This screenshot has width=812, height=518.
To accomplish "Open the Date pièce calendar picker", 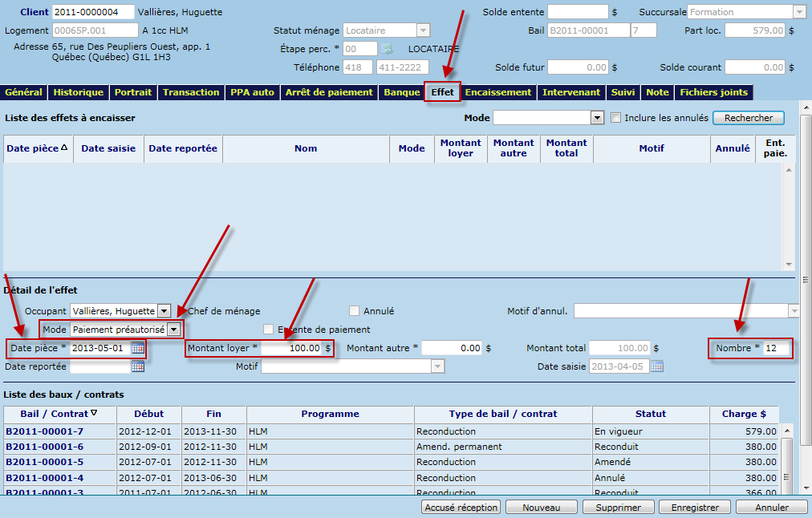I will coord(138,348).
